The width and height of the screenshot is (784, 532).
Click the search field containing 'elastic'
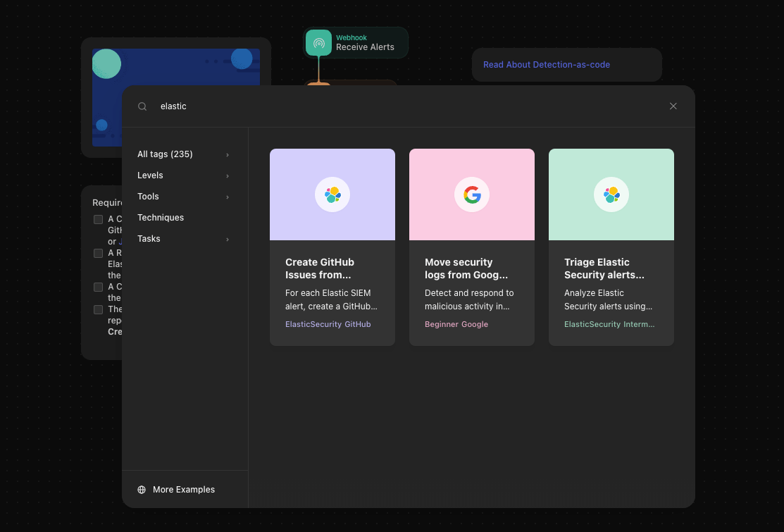pyautogui.click(x=409, y=106)
